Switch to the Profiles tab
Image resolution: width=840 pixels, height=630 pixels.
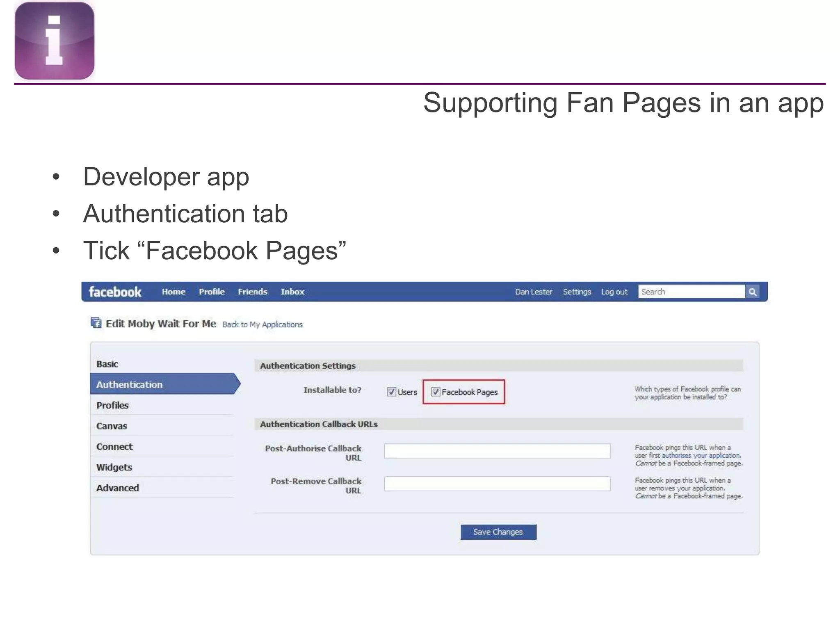click(162, 405)
